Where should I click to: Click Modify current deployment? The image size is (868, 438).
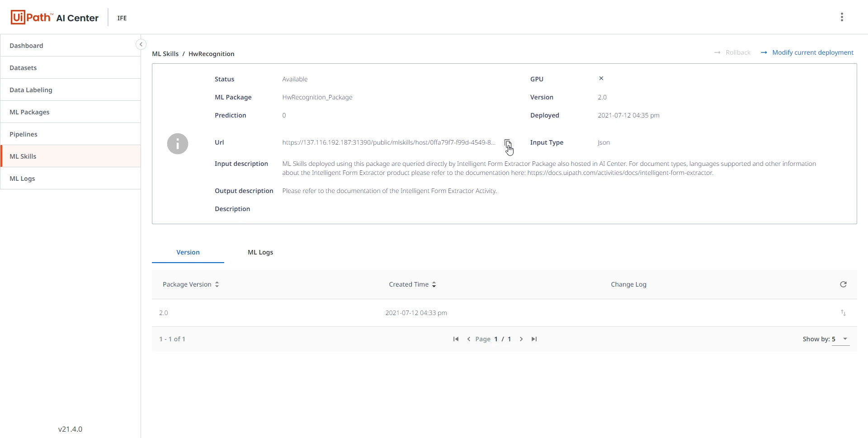click(x=807, y=52)
